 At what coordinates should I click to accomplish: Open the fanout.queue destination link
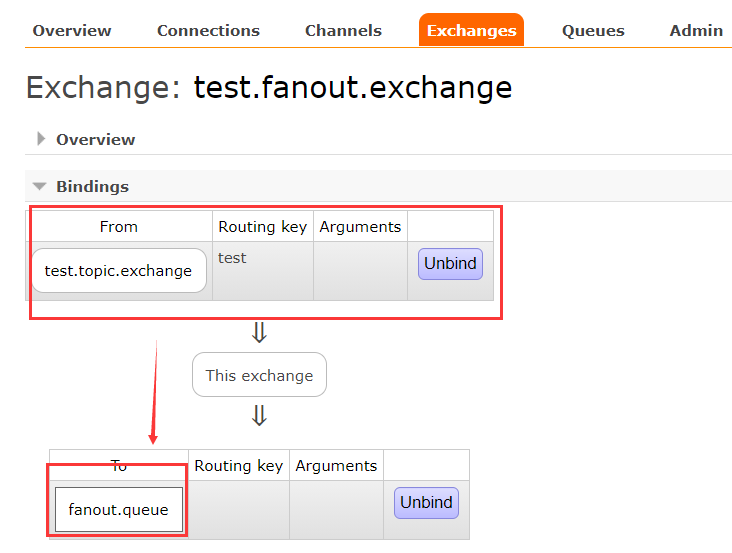tap(118, 510)
